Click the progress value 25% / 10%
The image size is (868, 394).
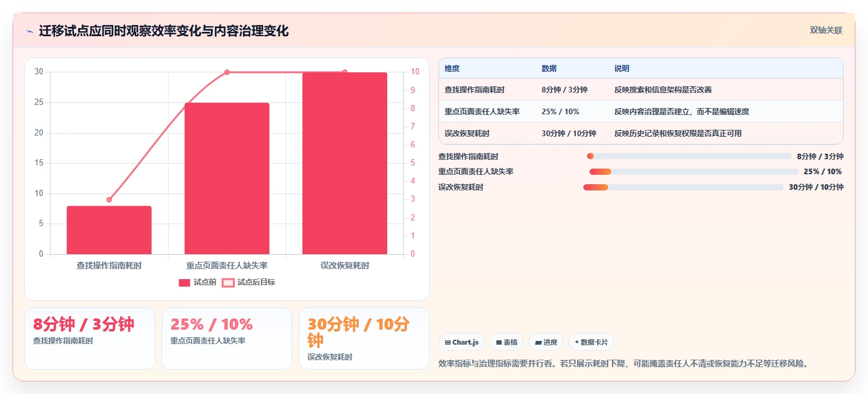click(x=822, y=172)
